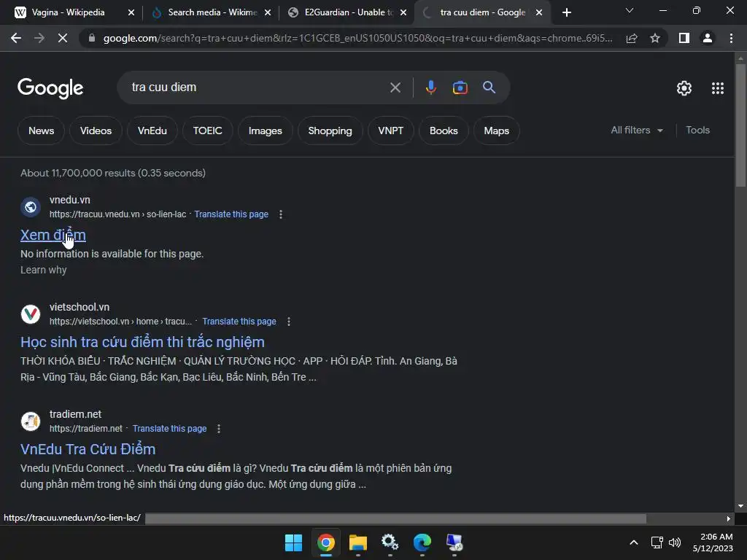The height and width of the screenshot is (560, 747).
Task: Click the magnifying glass search button
Action: coord(489,87)
